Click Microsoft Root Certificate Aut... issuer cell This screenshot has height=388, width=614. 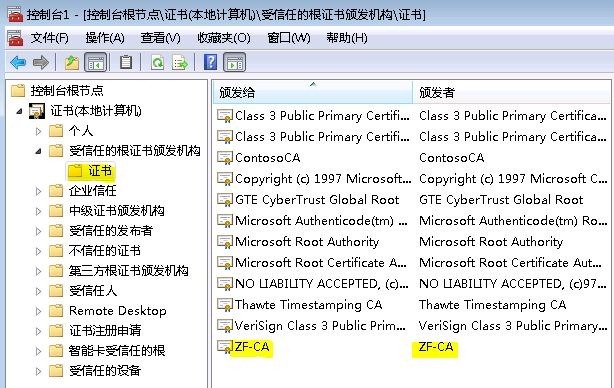[x=510, y=263]
